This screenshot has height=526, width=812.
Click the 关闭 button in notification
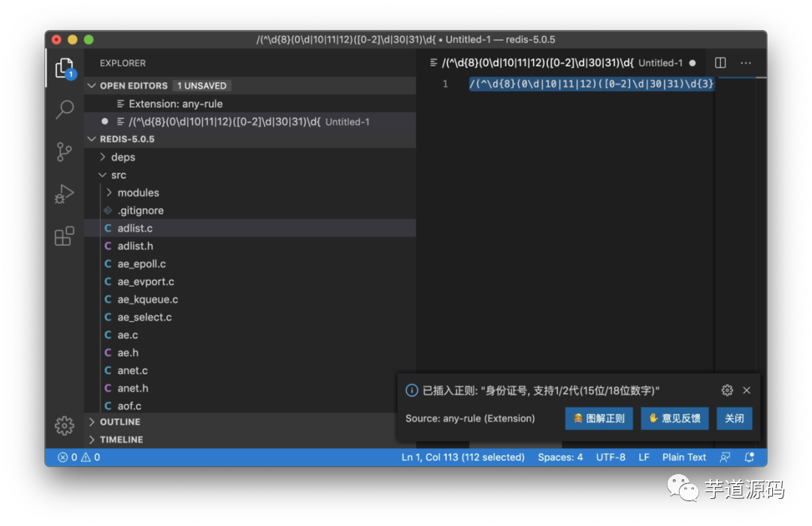coord(734,418)
